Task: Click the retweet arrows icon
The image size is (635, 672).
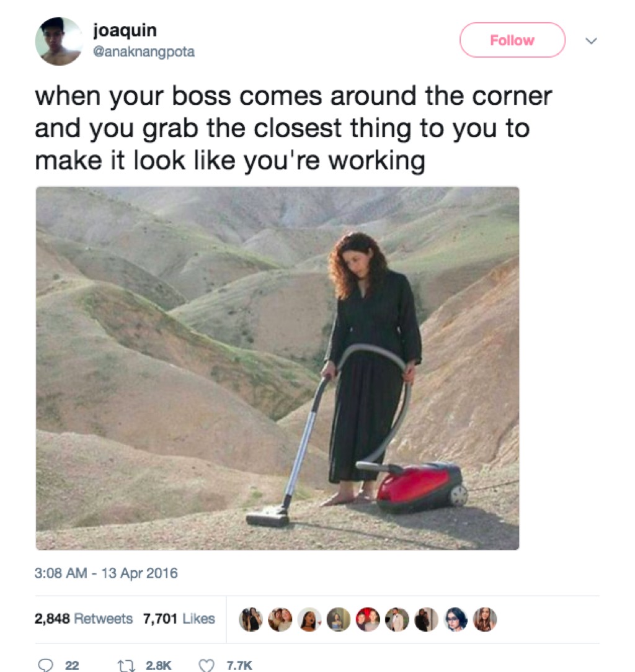Action: pos(127,665)
